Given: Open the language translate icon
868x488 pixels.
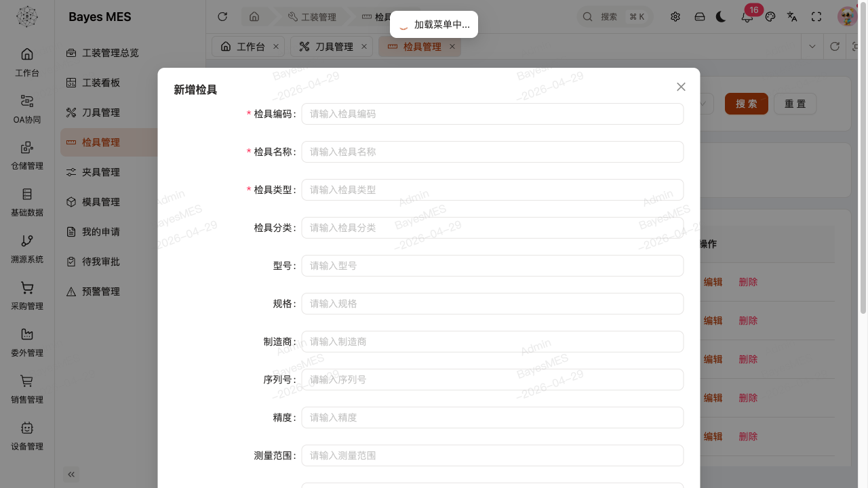Looking at the screenshot, I should click(792, 17).
